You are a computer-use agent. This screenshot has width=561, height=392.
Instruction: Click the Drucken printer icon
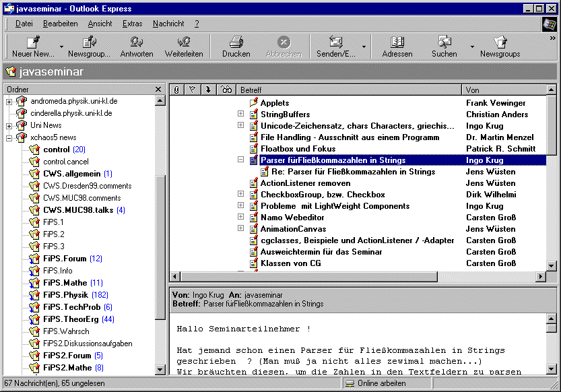236,42
